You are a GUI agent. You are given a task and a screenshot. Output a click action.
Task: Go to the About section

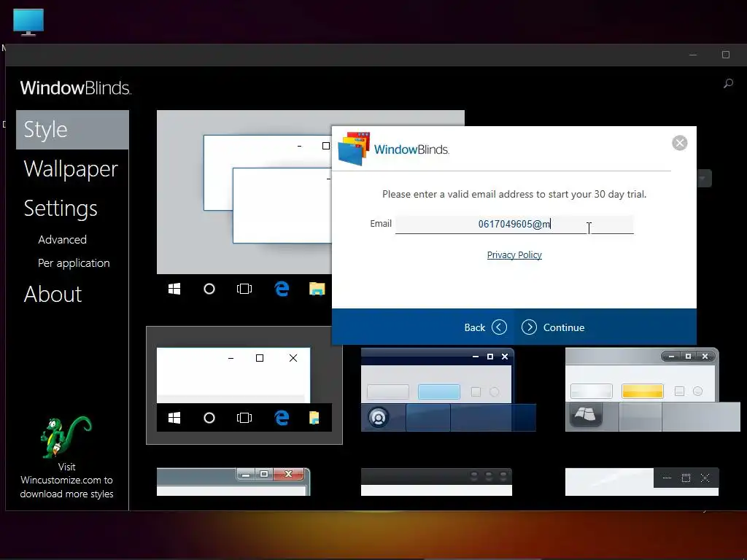click(x=53, y=295)
